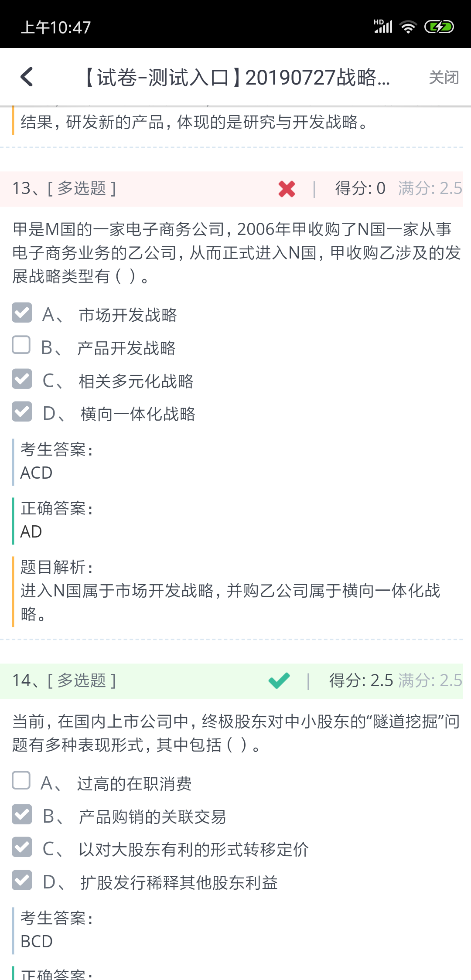Uncheck question 14 option B 产品购销的关联交易
471x980 pixels.
[22, 814]
